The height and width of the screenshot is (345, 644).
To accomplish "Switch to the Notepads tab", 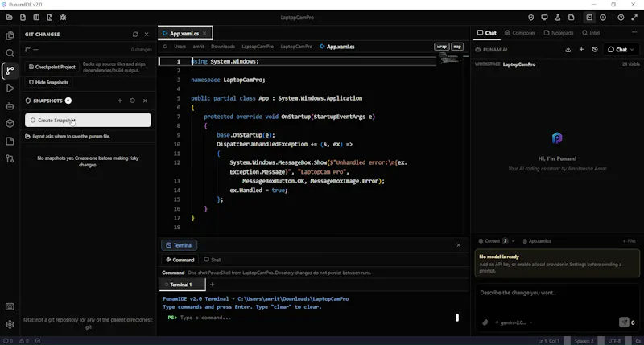I will click(559, 33).
